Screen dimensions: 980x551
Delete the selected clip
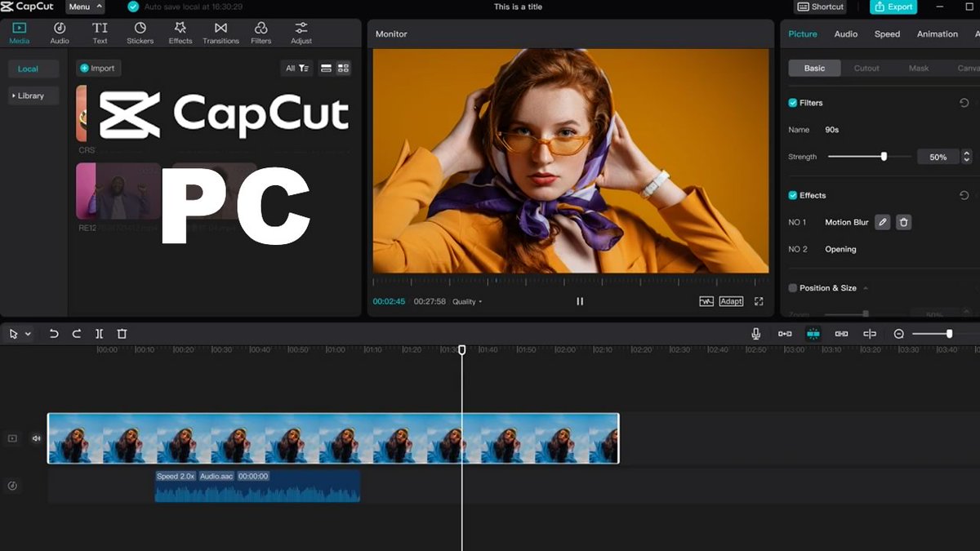pyautogui.click(x=122, y=334)
